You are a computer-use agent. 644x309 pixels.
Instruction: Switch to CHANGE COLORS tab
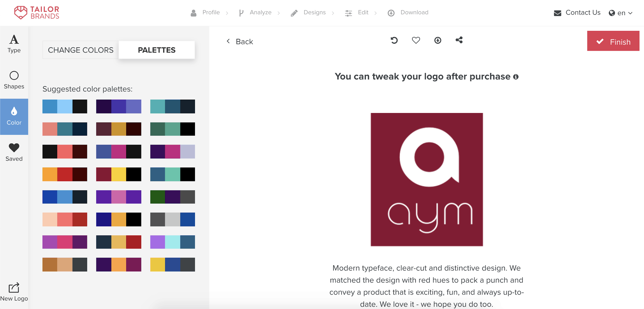[x=80, y=50]
